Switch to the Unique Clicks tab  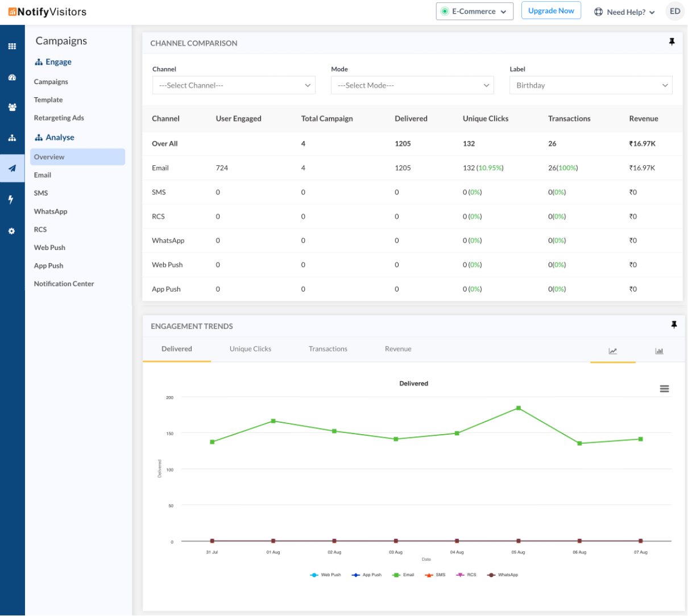pyautogui.click(x=250, y=349)
